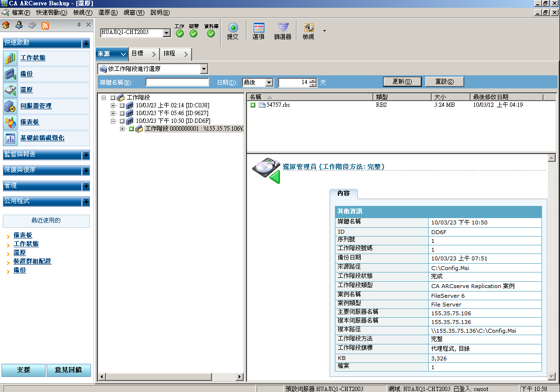This screenshot has width=560, height=392.
Task: Click the 伺服器管理 server admin icon
Action: [10, 106]
